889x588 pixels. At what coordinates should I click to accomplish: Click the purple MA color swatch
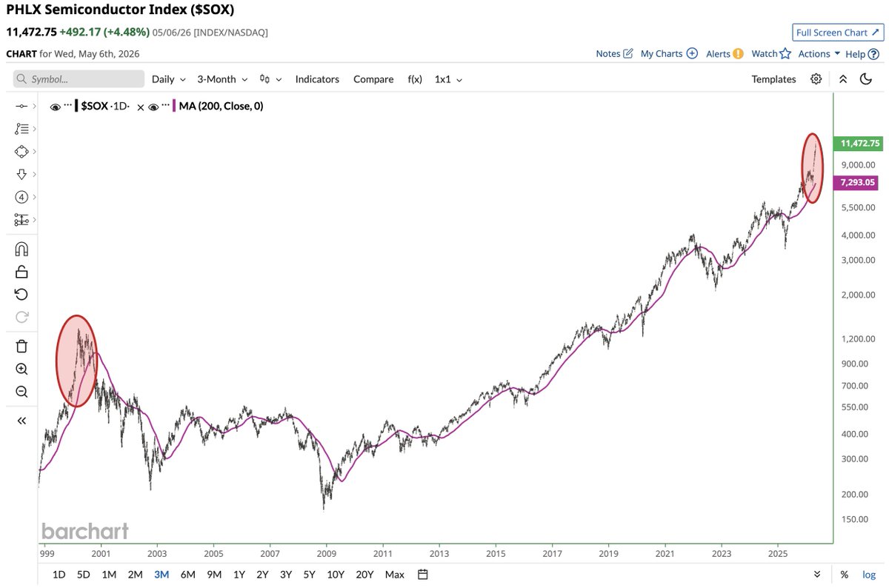tap(174, 107)
